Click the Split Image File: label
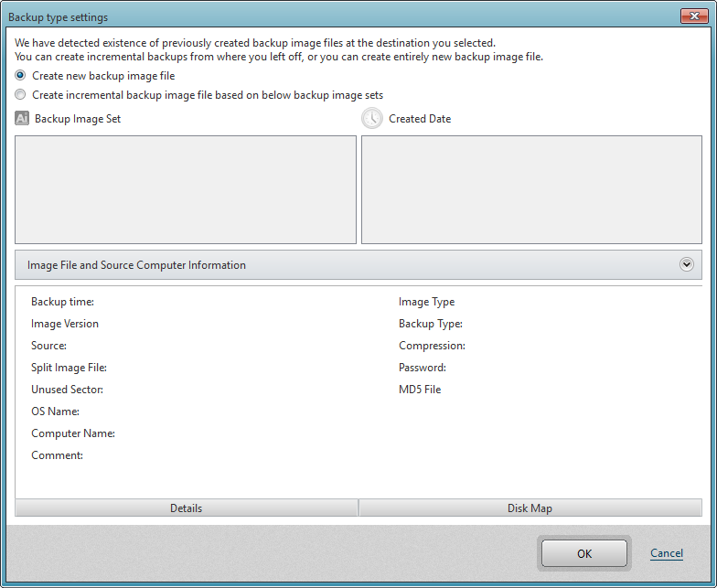The image size is (717, 588). click(70, 368)
